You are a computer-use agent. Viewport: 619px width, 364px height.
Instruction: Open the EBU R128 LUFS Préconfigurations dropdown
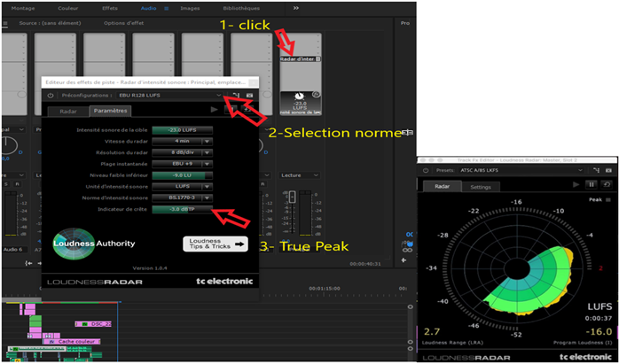170,96
